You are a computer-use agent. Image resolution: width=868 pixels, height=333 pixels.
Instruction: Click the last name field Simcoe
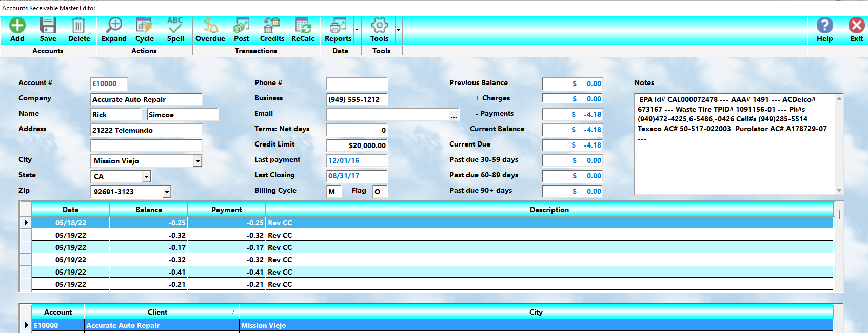click(x=183, y=115)
